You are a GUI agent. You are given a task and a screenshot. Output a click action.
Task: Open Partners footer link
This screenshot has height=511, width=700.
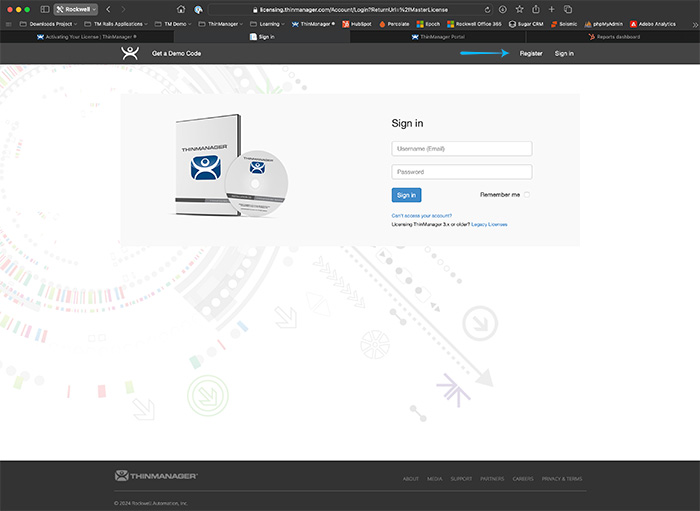pyautogui.click(x=492, y=479)
